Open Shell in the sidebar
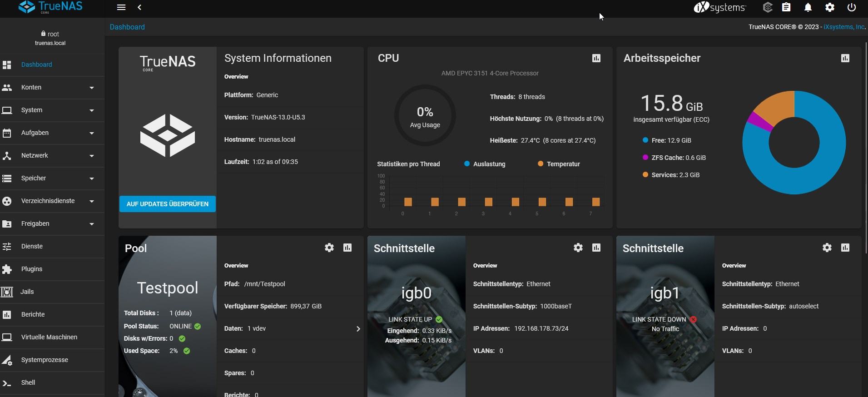 pyautogui.click(x=52, y=383)
